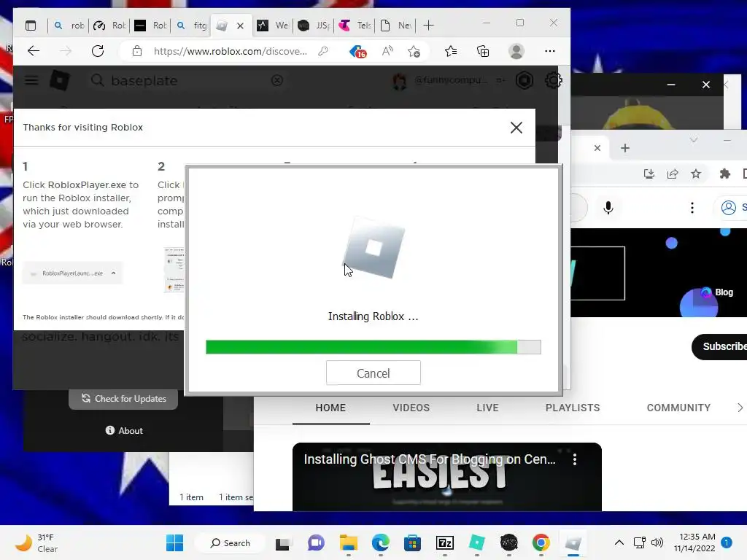Open Google Chrome from taskbar
This screenshot has width=747, height=560.
click(541, 542)
